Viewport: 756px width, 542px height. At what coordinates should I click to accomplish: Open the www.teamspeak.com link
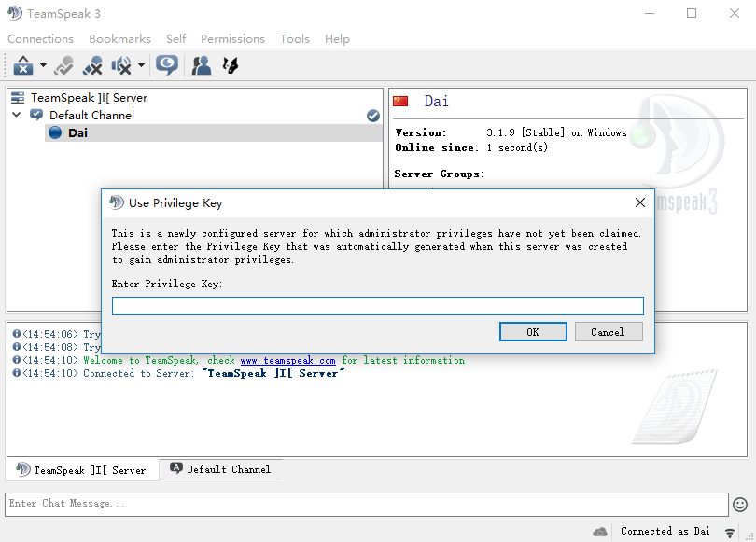(x=287, y=360)
